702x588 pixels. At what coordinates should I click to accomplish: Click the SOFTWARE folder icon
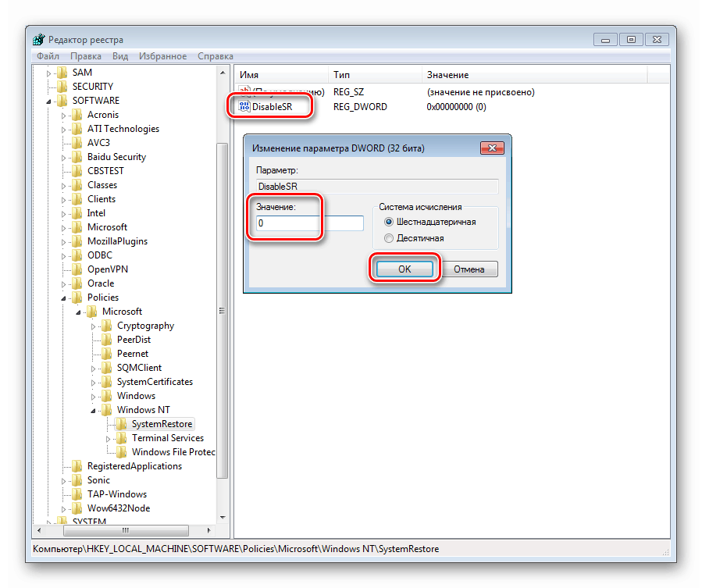coord(62,101)
